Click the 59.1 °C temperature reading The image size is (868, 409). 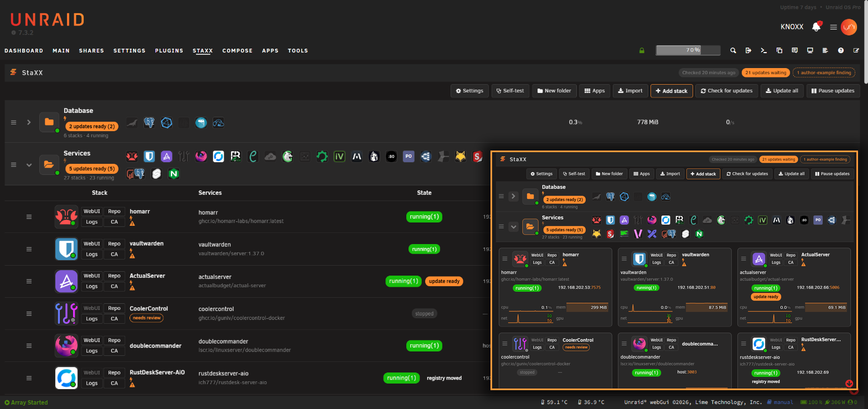click(553, 402)
